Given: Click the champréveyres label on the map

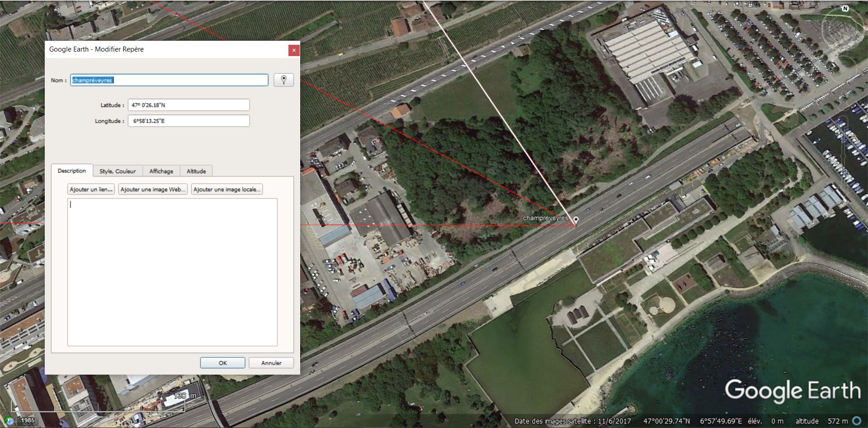Looking at the screenshot, I should (x=545, y=218).
